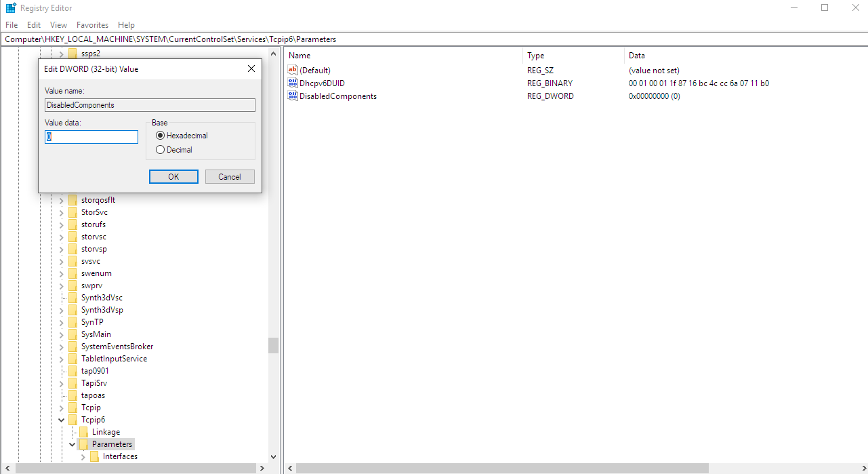This screenshot has width=868, height=474.
Task: Click the Interfaces folder icon
Action: coord(94,456)
